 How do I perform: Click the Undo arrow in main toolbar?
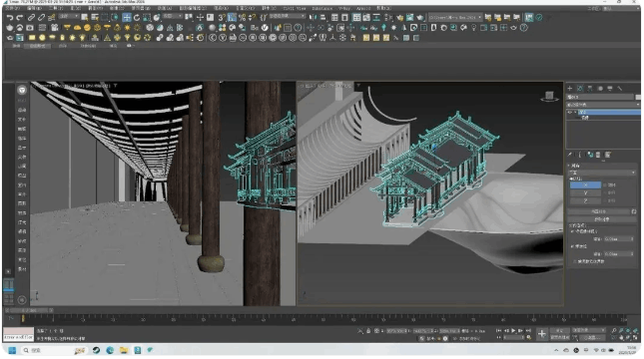coord(10,17)
